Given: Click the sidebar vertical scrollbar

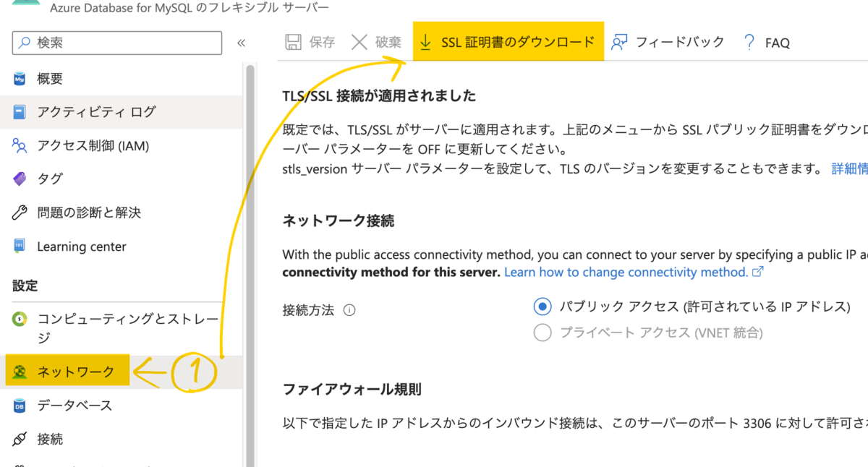Looking at the screenshot, I should pyautogui.click(x=250, y=265).
